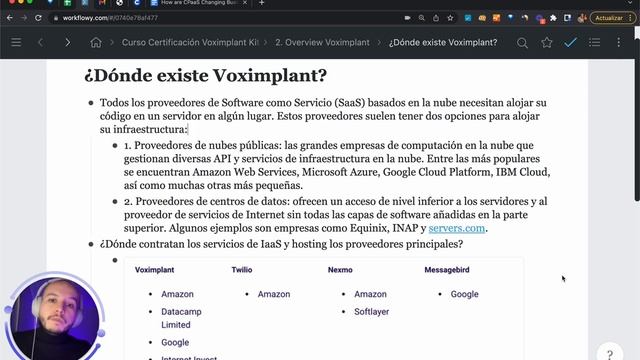Click the camera icon in address bar
Screen dimensions: 640x360
(x=407, y=18)
